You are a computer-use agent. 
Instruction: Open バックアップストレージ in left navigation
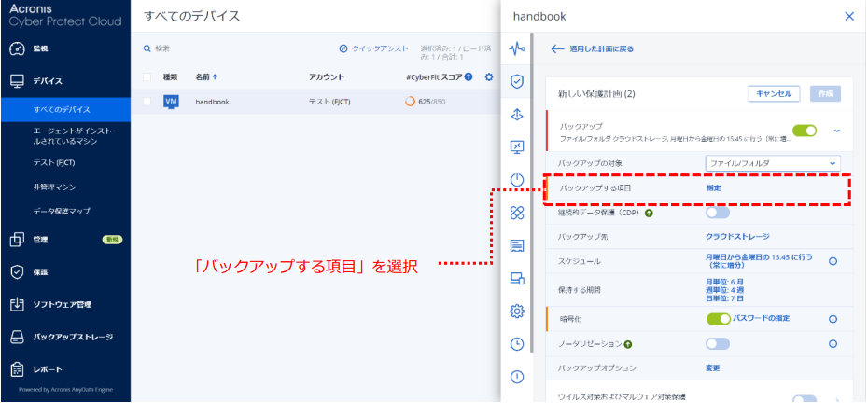tap(73, 337)
